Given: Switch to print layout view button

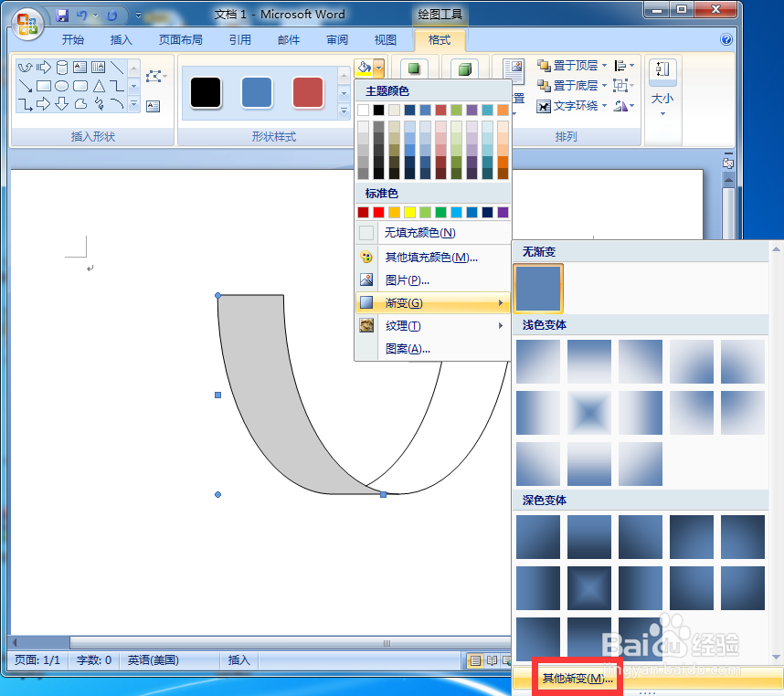Looking at the screenshot, I should [475, 660].
